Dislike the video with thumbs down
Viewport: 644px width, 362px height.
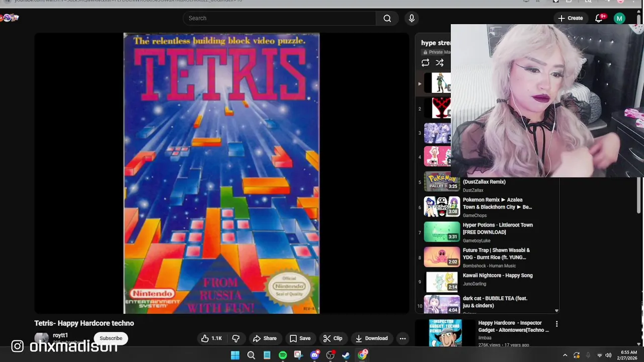tap(235, 338)
